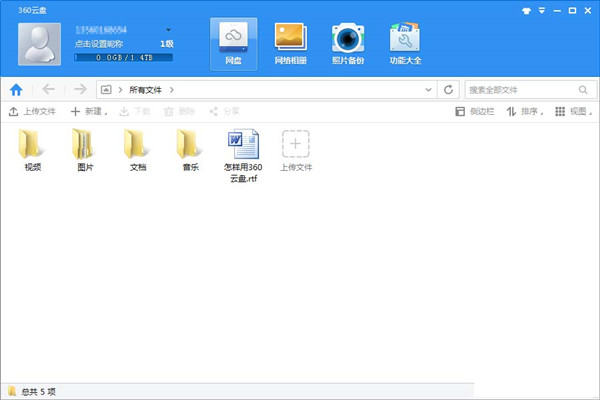The image size is (600, 400).
Task: Click the 上传文件 toolbar button
Action: tap(32, 111)
